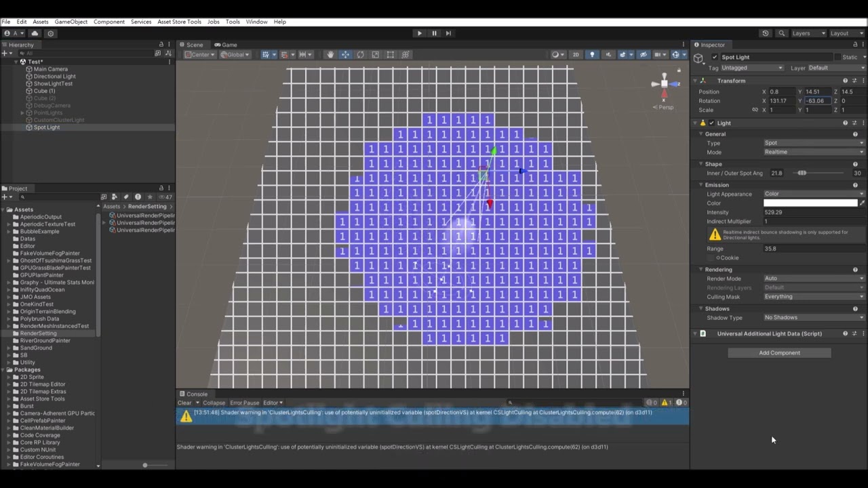Image resolution: width=868 pixels, height=488 pixels.
Task: Select the Hand view tool
Action: (x=330, y=55)
